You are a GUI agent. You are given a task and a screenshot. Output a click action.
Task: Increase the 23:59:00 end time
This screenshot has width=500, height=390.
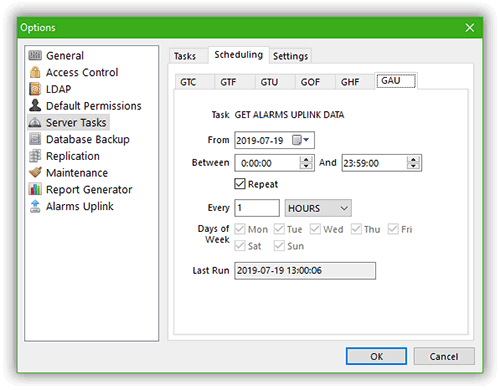click(x=413, y=160)
